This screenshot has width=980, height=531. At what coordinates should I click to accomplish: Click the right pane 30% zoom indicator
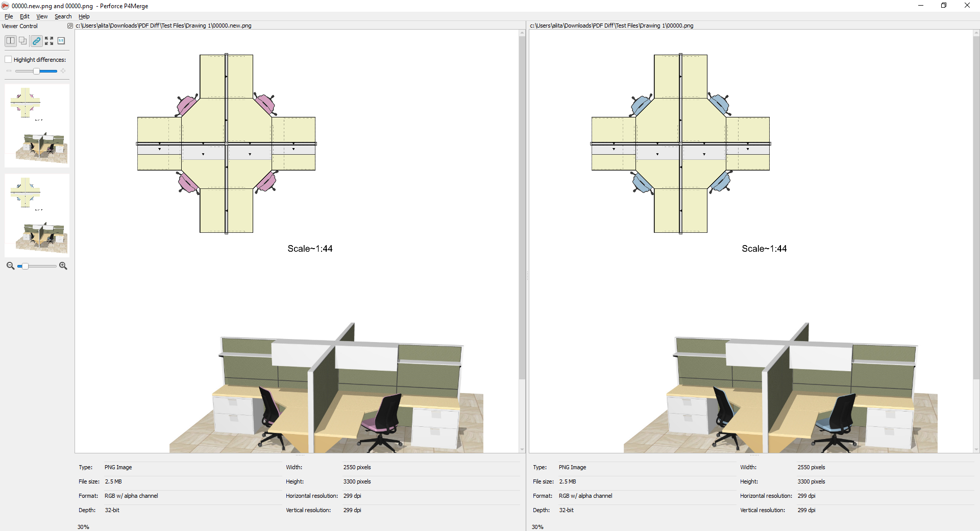[x=537, y=527]
